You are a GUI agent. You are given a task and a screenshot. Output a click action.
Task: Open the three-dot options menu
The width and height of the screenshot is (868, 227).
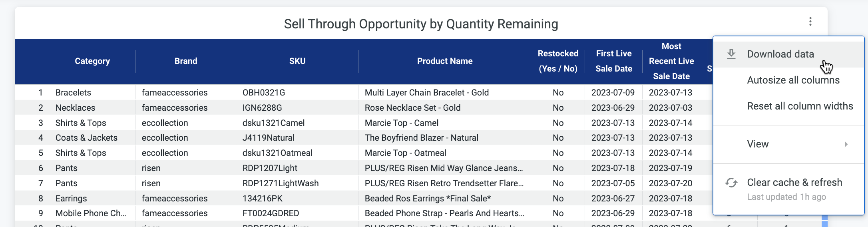[x=810, y=22]
